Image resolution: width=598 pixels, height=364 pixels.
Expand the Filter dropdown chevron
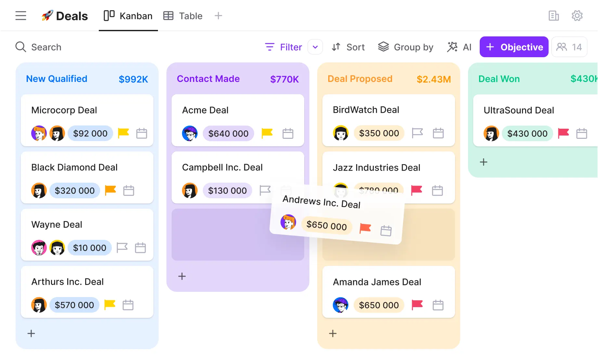tap(315, 47)
